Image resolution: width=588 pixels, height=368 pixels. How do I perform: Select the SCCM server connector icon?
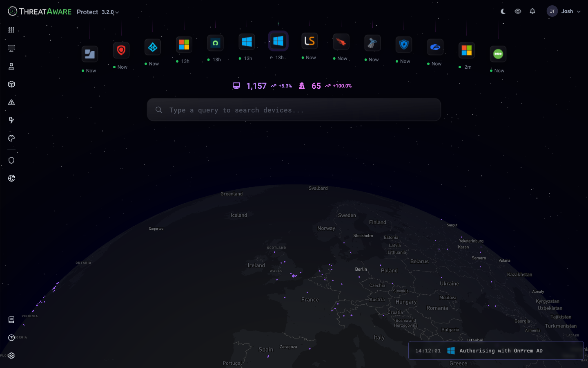372,43
